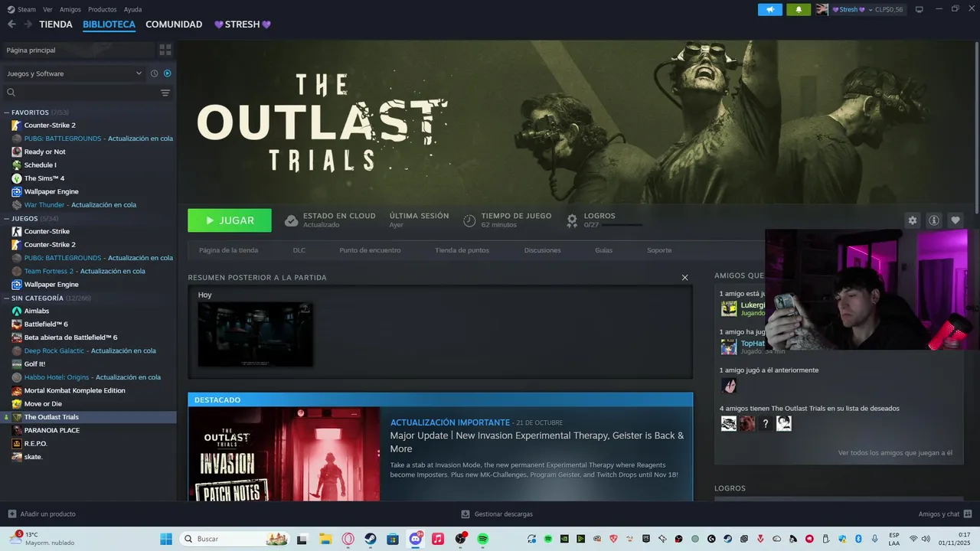980x551 pixels.
Task: Open the Discusiones link
Action: point(542,250)
